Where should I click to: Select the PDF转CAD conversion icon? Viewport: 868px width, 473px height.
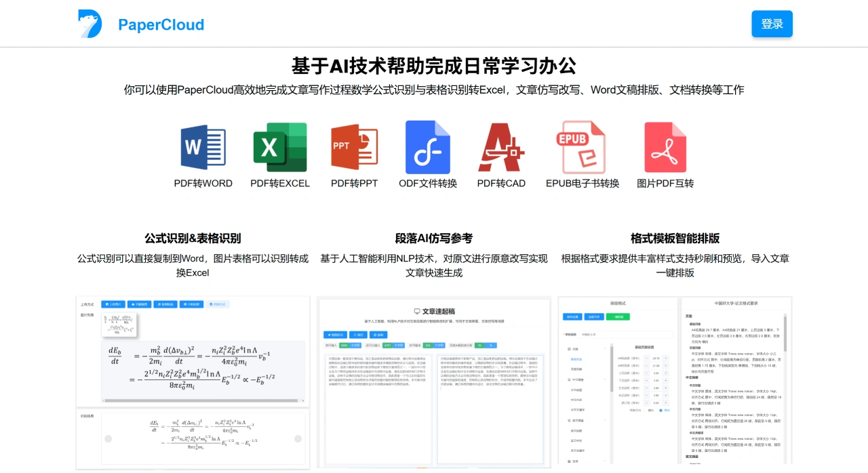click(502, 146)
